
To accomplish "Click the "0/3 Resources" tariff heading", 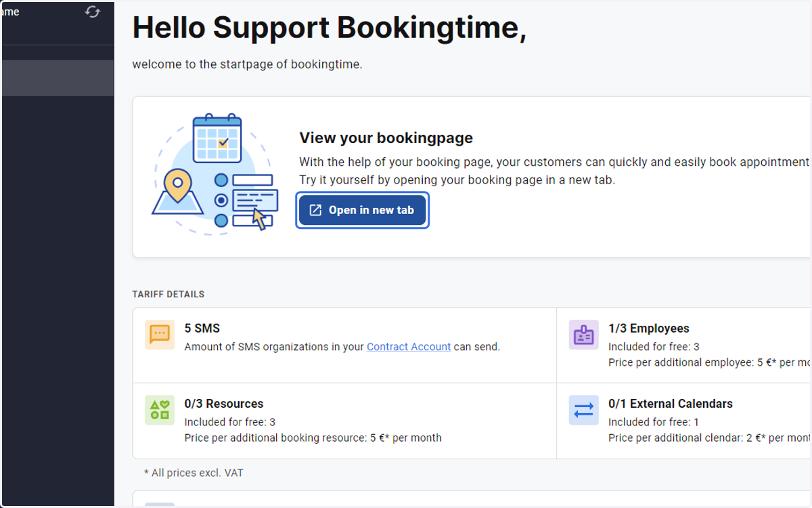I will point(224,404).
